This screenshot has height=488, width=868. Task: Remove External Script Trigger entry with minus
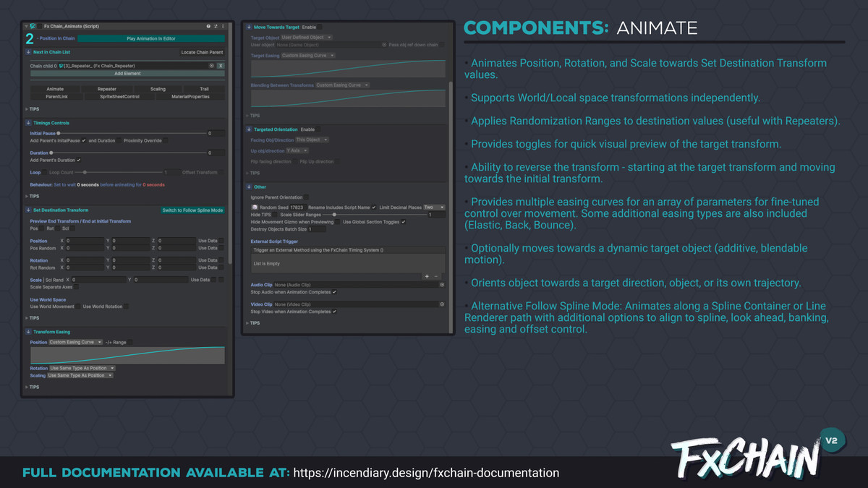point(435,276)
